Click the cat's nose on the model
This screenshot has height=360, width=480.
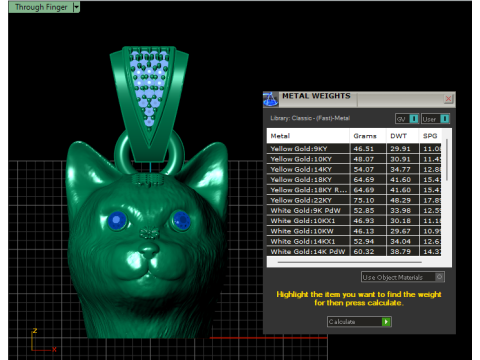pyautogui.click(x=149, y=250)
